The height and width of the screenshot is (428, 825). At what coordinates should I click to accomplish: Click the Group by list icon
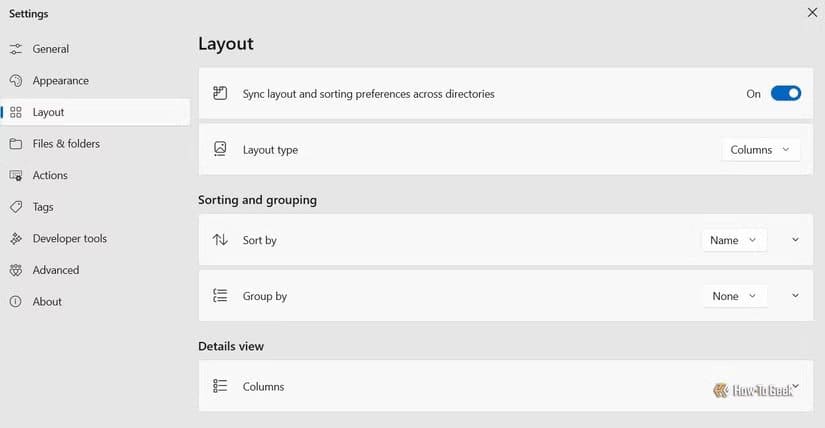click(220, 296)
